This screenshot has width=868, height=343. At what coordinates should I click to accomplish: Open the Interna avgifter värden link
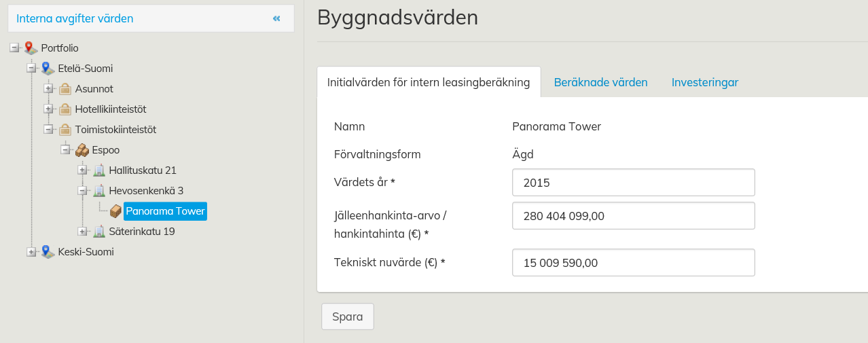tap(75, 18)
